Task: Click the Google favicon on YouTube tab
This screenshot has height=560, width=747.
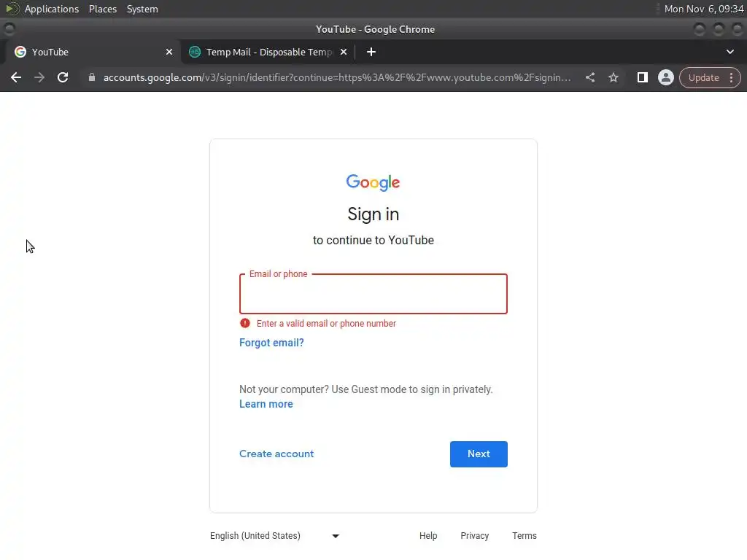Action: (20, 52)
